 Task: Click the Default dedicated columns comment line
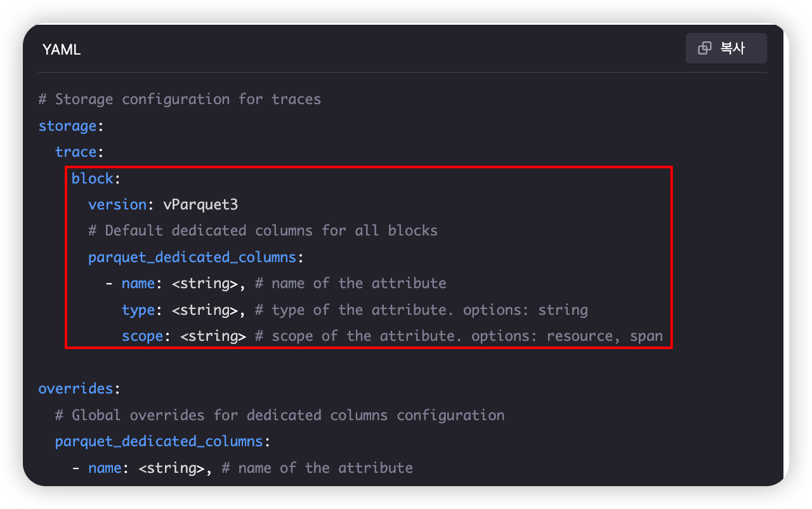(x=263, y=230)
